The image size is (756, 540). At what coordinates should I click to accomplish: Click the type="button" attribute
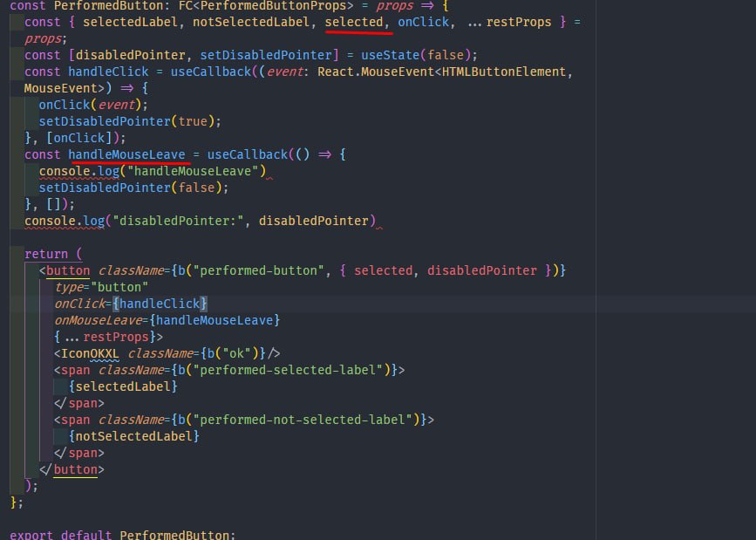click(x=101, y=287)
